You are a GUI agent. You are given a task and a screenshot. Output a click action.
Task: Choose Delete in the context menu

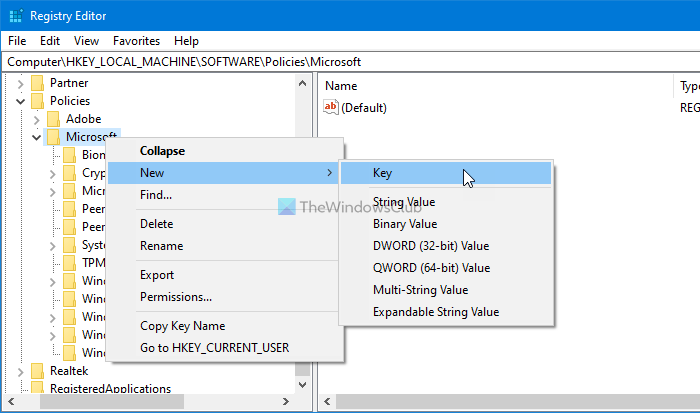tap(225, 224)
